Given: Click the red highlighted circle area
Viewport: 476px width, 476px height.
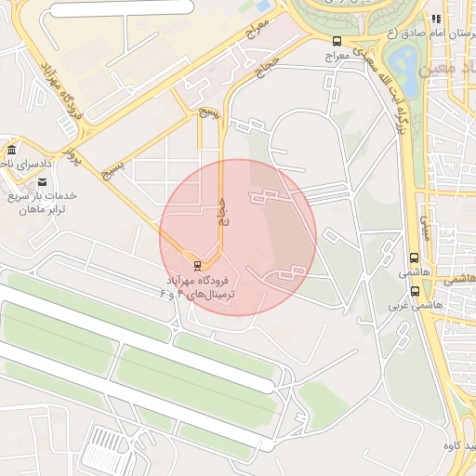Looking at the screenshot, I should [238, 238].
